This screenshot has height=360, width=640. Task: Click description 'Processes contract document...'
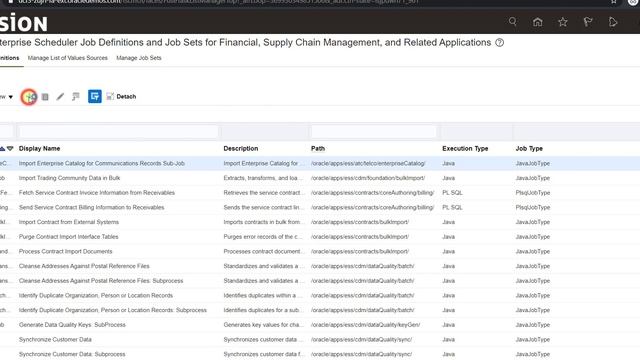pos(263,251)
